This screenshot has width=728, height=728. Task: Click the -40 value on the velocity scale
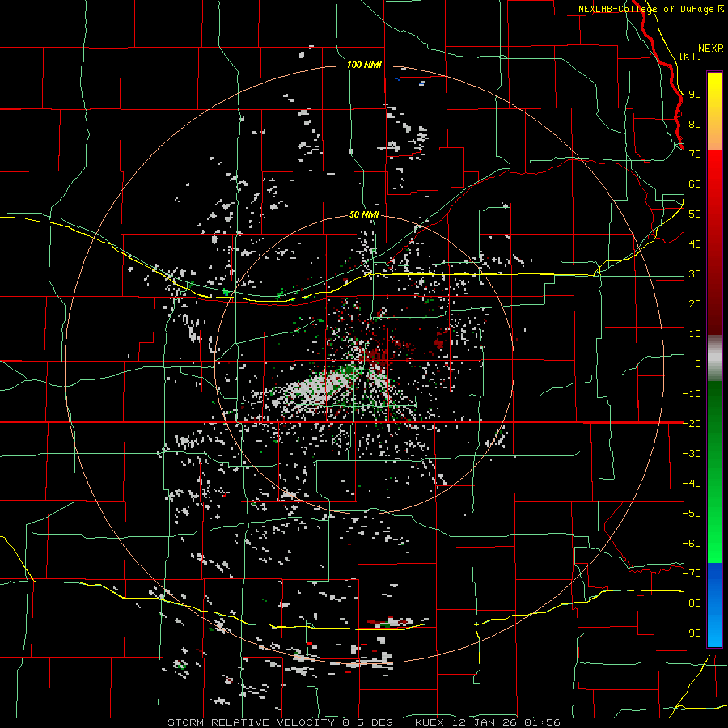coord(692,484)
